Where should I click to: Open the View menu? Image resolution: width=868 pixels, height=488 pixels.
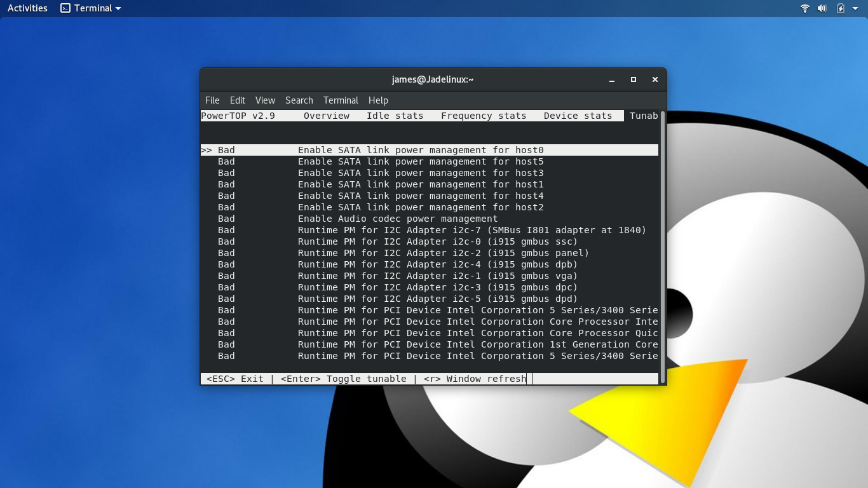pyautogui.click(x=265, y=100)
